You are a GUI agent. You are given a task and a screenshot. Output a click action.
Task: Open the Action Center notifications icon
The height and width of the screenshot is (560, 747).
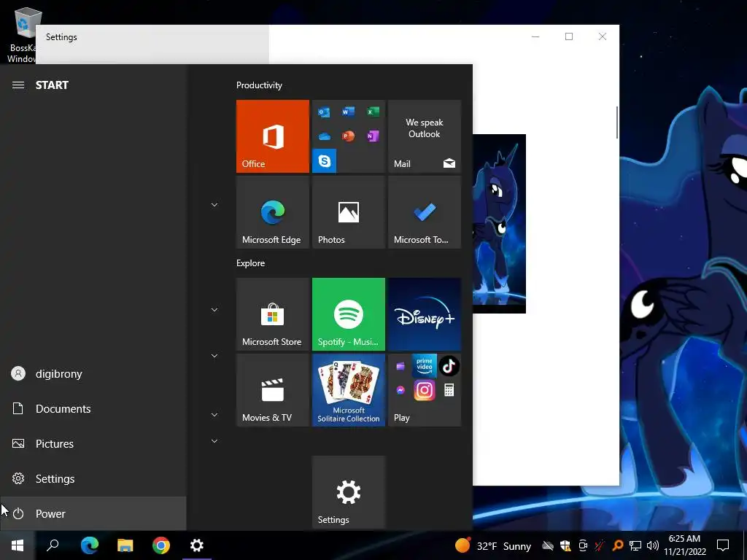click(723, 545)
